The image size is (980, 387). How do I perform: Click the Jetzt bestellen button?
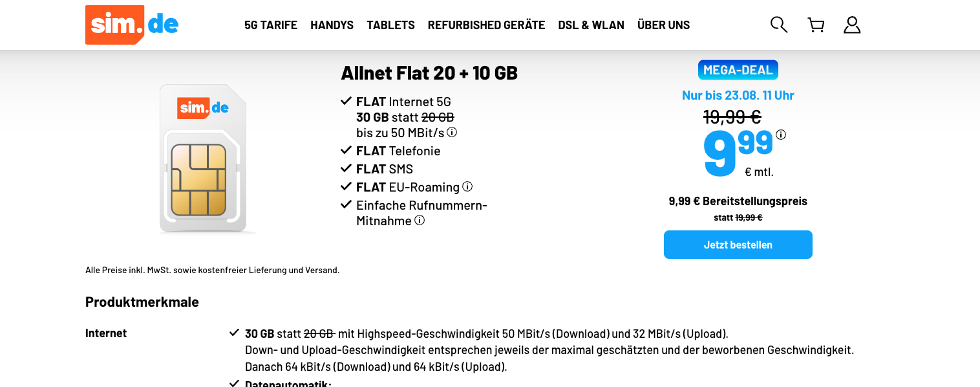pos(738,245)
